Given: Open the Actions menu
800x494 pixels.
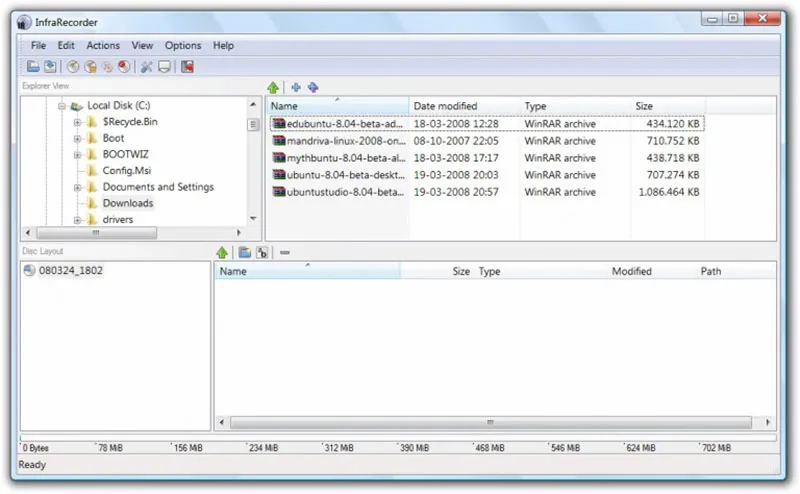Looking at the screenshot, I should coord(103,45).
